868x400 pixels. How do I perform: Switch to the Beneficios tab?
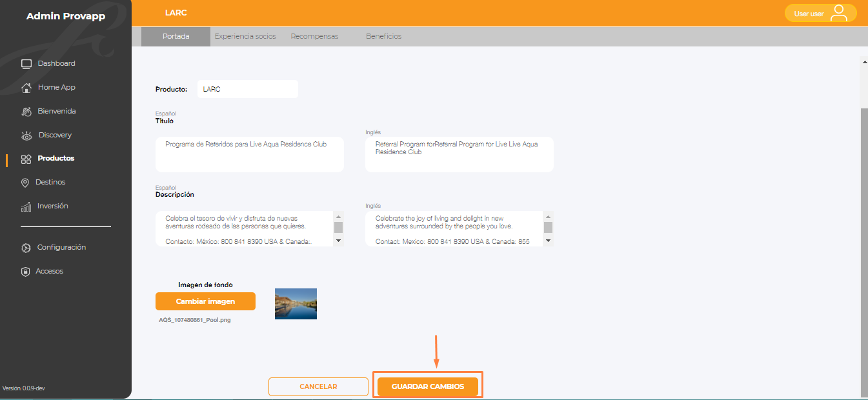coord(383,36)
